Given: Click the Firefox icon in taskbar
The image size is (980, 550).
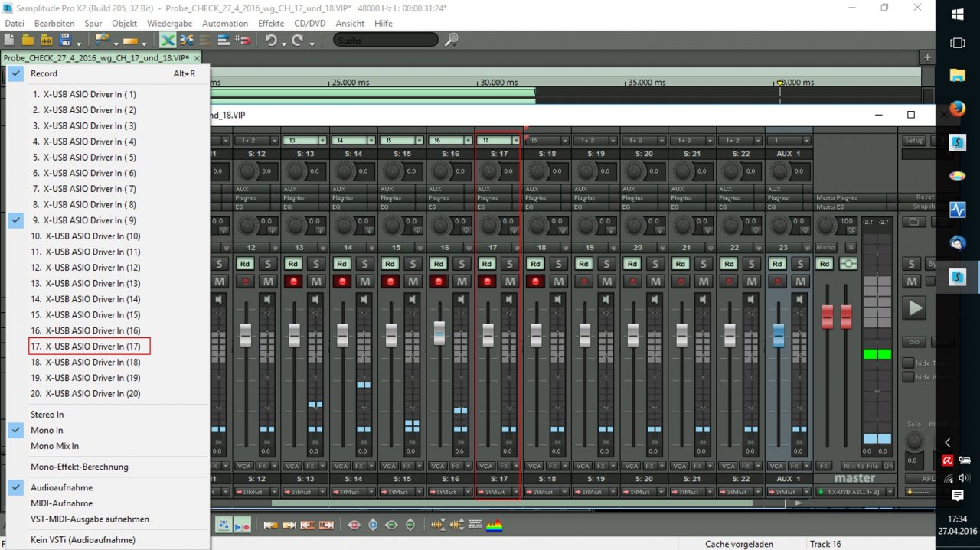Looking at the screenshot, I should [957, 109].
